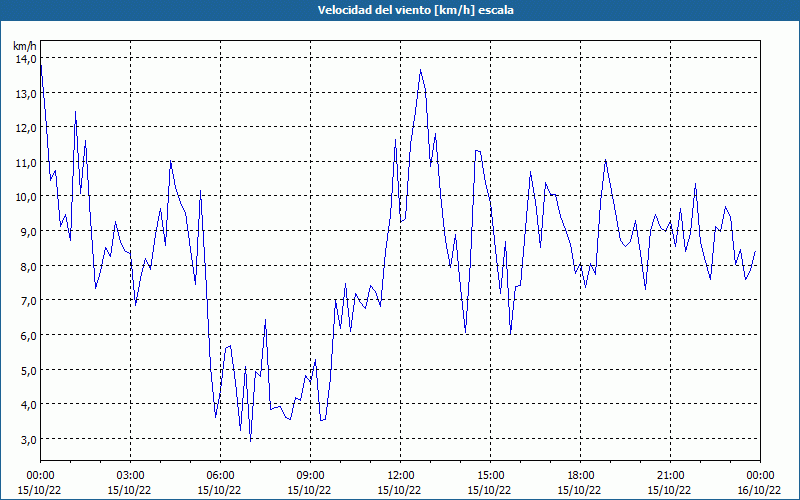Click the 10,0 y-axis label
800x500 pixels.
pyautogui.click(x=26, y=197)
